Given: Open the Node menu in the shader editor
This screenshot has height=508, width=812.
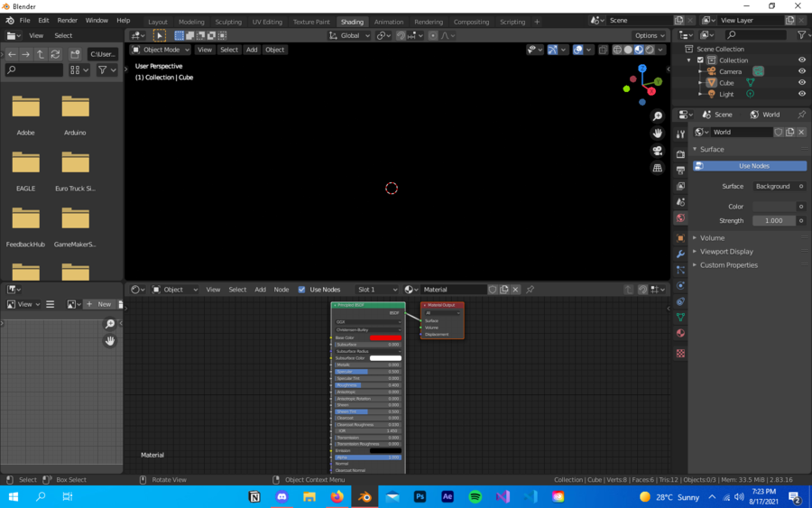Looking at the screenshot, I should click(281, 290).
